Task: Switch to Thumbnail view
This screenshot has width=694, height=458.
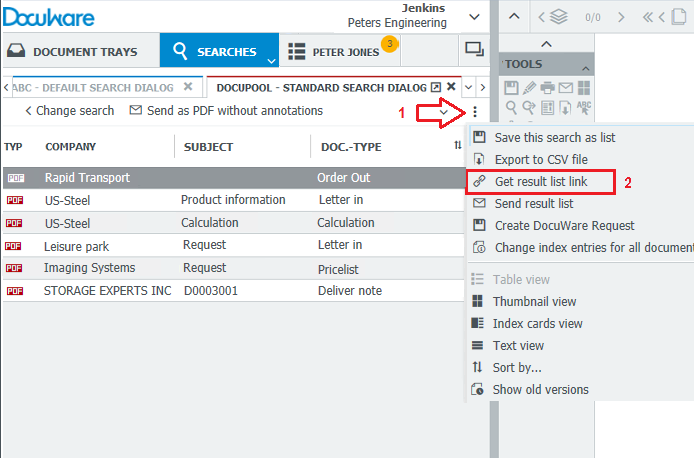Action: pyautogui.click(x=534, y=302)
